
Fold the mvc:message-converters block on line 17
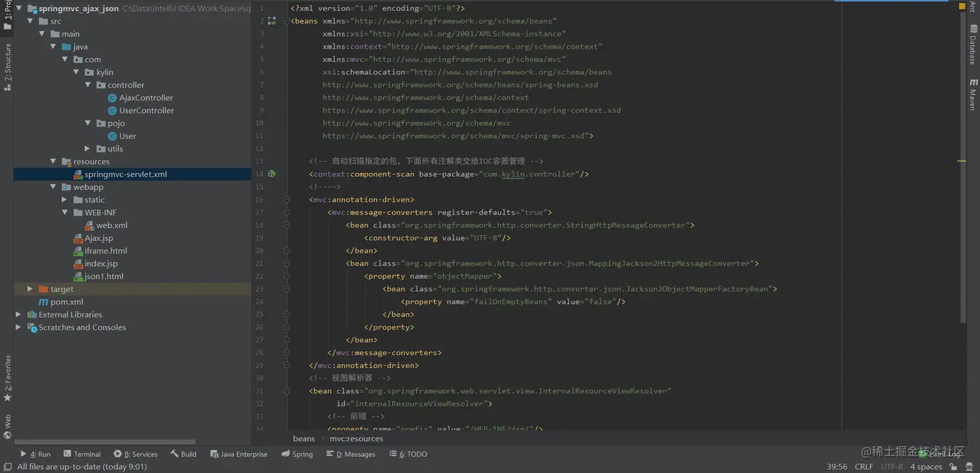tap(287, 213)
